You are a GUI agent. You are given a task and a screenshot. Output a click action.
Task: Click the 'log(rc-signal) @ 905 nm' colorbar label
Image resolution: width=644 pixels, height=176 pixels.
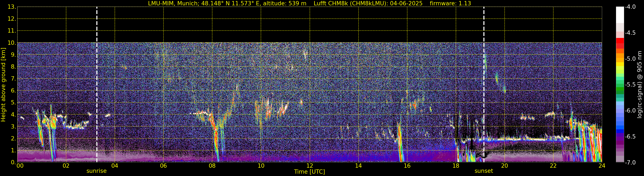coord(640,85)
